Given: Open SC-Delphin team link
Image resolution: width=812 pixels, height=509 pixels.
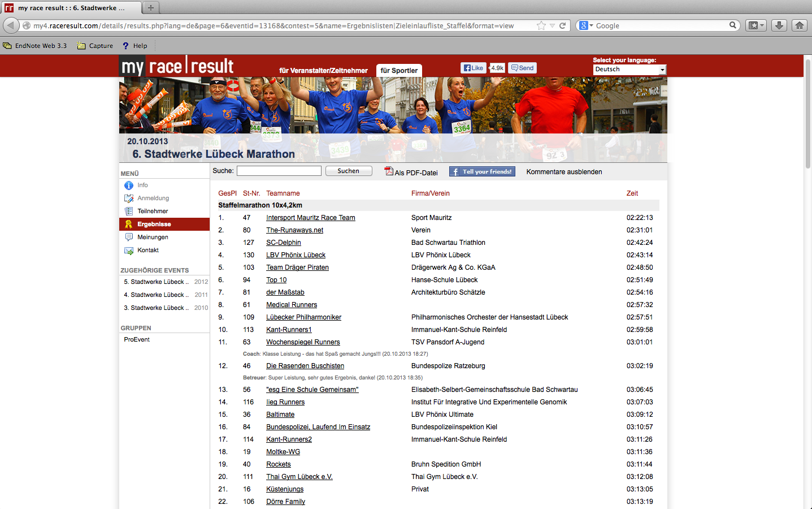Looking at the screenshot, I should 284,243.
